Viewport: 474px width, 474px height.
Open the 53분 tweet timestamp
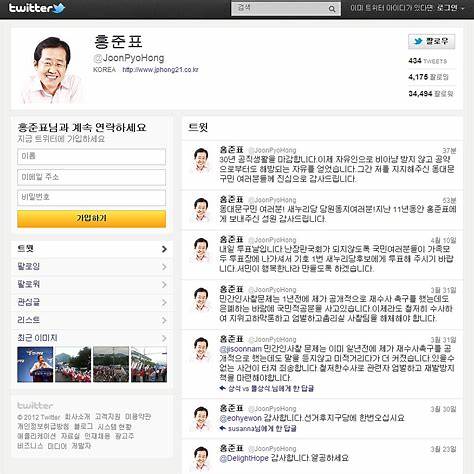[x=449, y=200]
